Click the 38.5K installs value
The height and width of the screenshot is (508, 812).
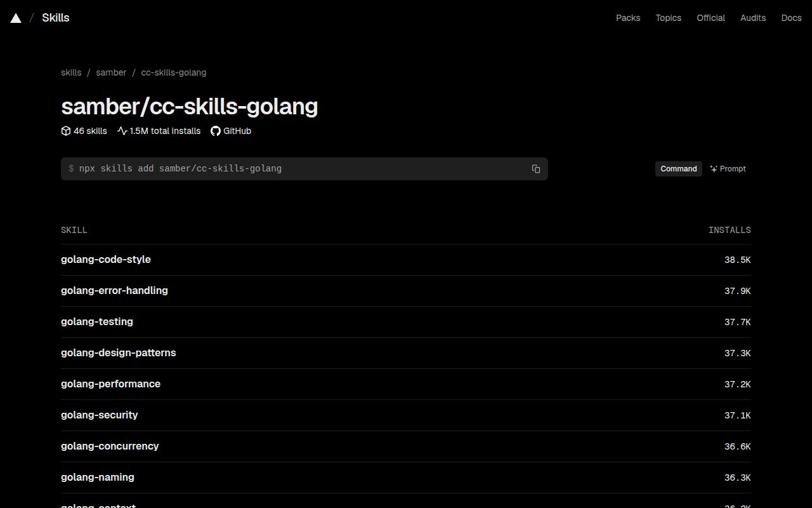coord(738,260)
